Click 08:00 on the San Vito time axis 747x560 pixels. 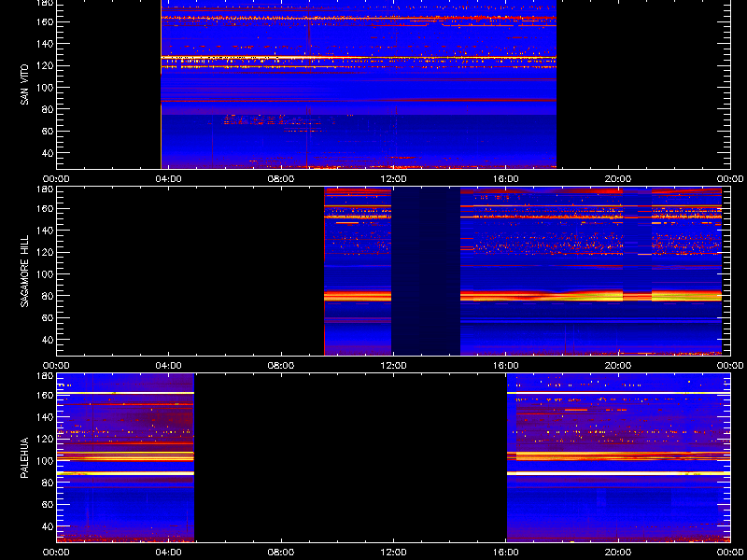point(281,179)
